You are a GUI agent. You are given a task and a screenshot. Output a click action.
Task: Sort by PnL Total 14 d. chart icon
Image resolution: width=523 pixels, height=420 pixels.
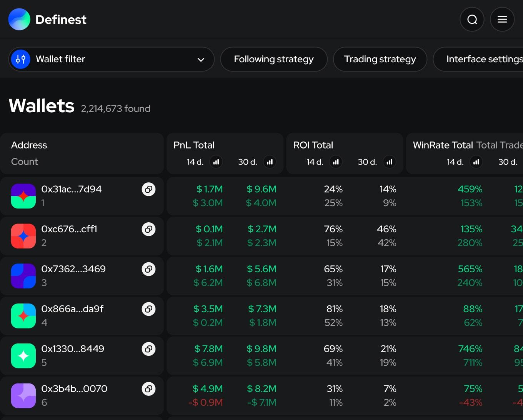pos(216,162)
